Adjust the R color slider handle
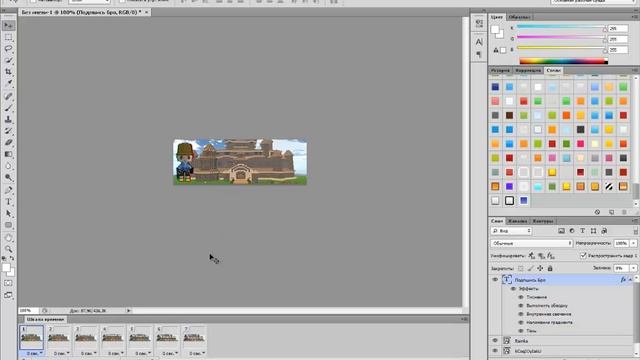 [x=604, y=29]
